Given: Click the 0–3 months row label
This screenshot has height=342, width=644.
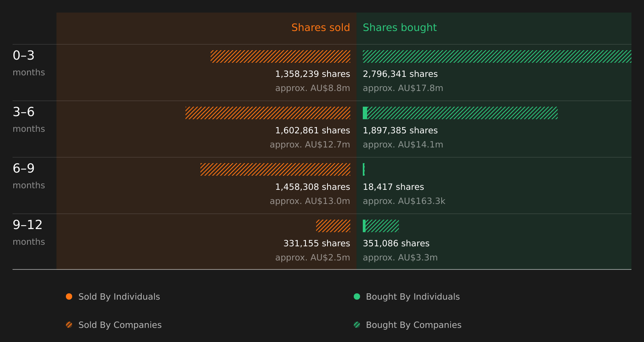Looking at the screenshot, I should click(x=29, y=63).
